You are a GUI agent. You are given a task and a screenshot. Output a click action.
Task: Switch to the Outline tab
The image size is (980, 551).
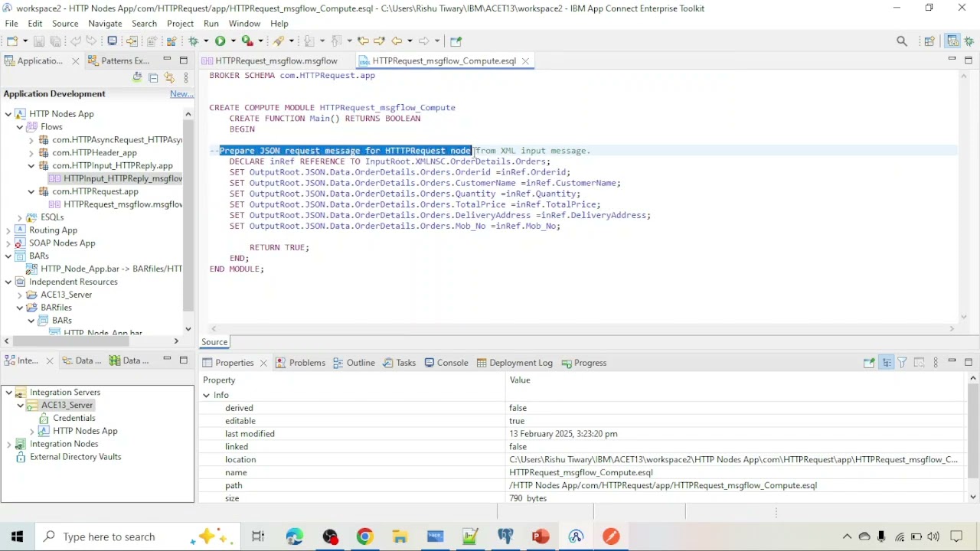[354, 363]
